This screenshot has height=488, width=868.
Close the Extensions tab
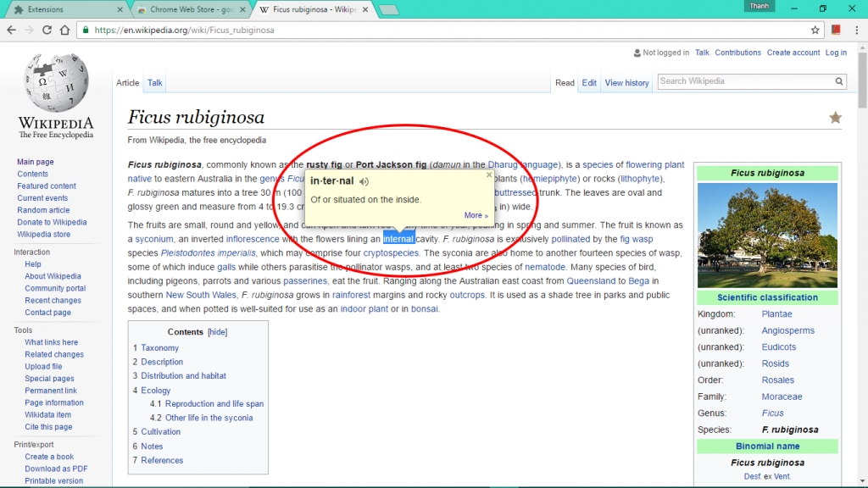click(120, 9)
